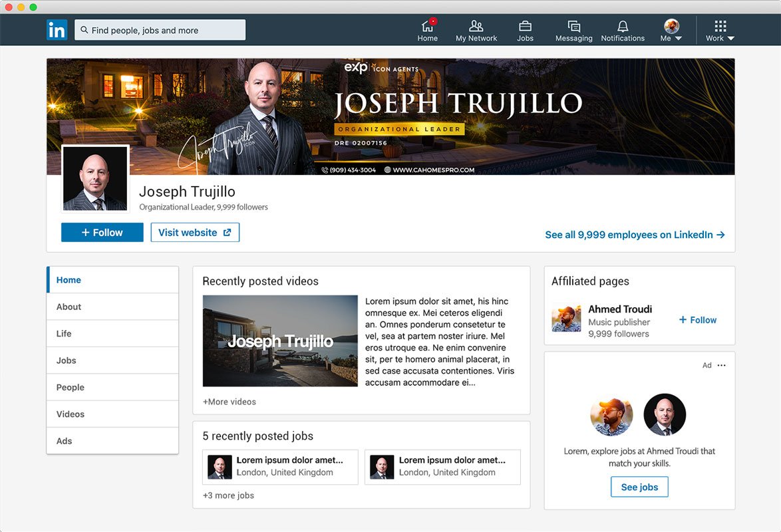Open My Network icon
This screenshot has height=532, width=781.
click(476, 27)
